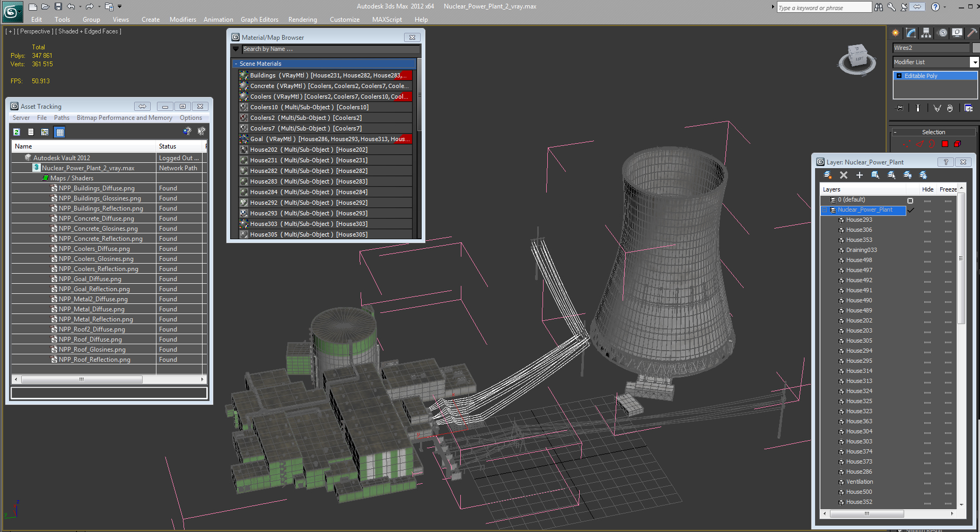Screen dimensions: 980x532
Task: Open the Modifiers menu
Action: [183, 20]
